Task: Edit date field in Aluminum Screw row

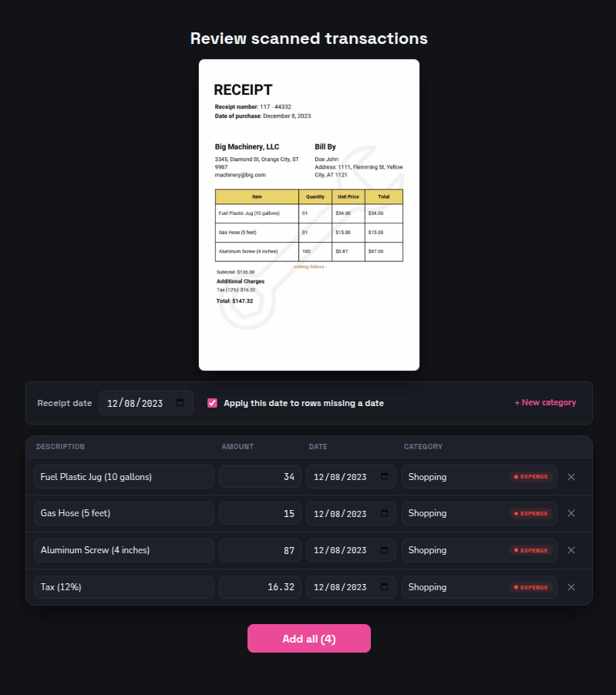Action: pos(351,550)
